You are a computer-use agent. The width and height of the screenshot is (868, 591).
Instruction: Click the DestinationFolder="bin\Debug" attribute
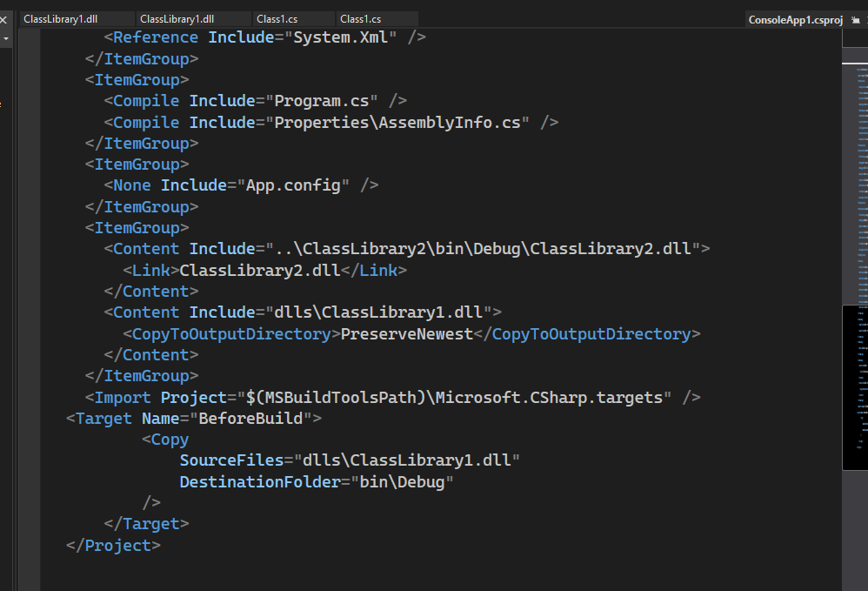[317, 482]
